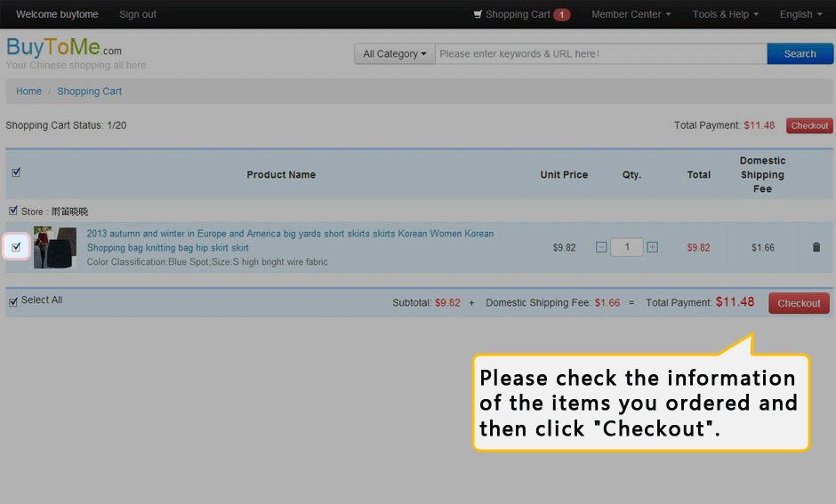Click the keywords search input field
The height and width of the screenshot is (504, 836).
click(x=600, y=54)
